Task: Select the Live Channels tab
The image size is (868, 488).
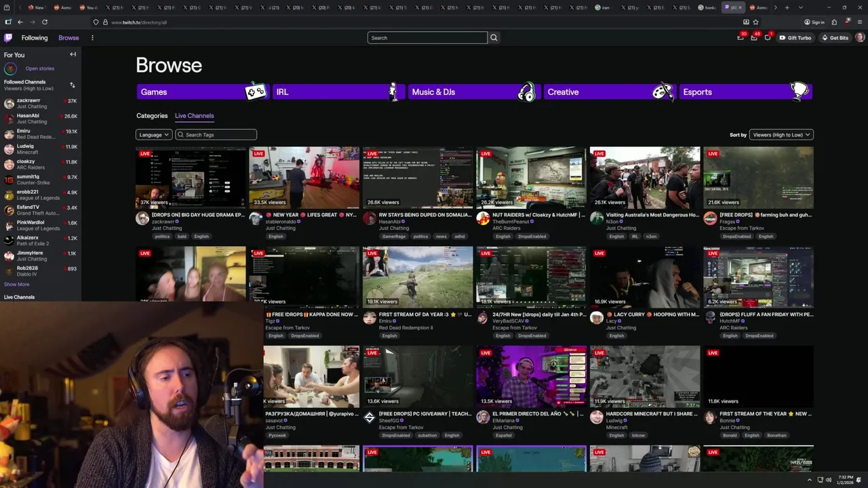Action: click(x=195, y=116)
